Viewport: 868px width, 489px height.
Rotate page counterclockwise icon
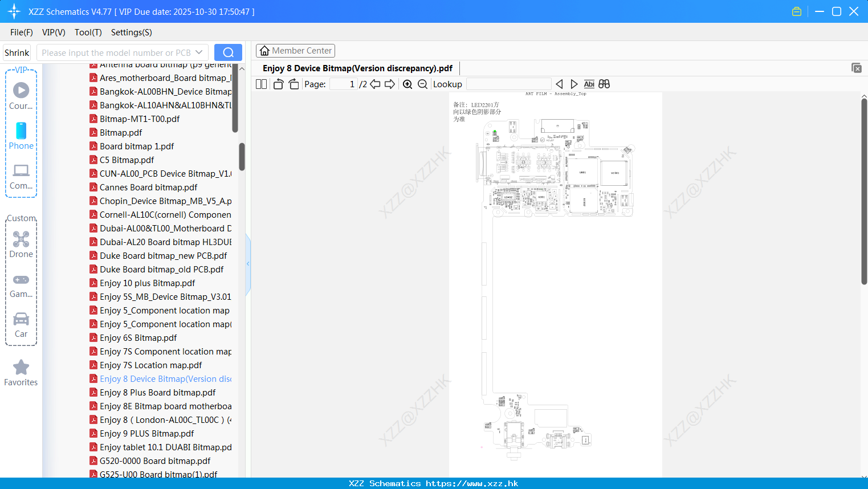point(278,84)
